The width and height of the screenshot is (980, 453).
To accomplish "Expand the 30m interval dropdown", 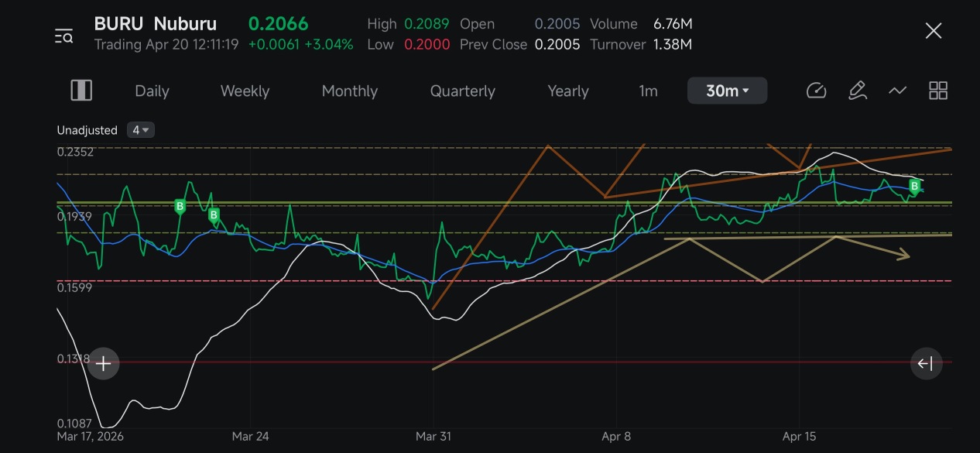I will pos(728,91).
